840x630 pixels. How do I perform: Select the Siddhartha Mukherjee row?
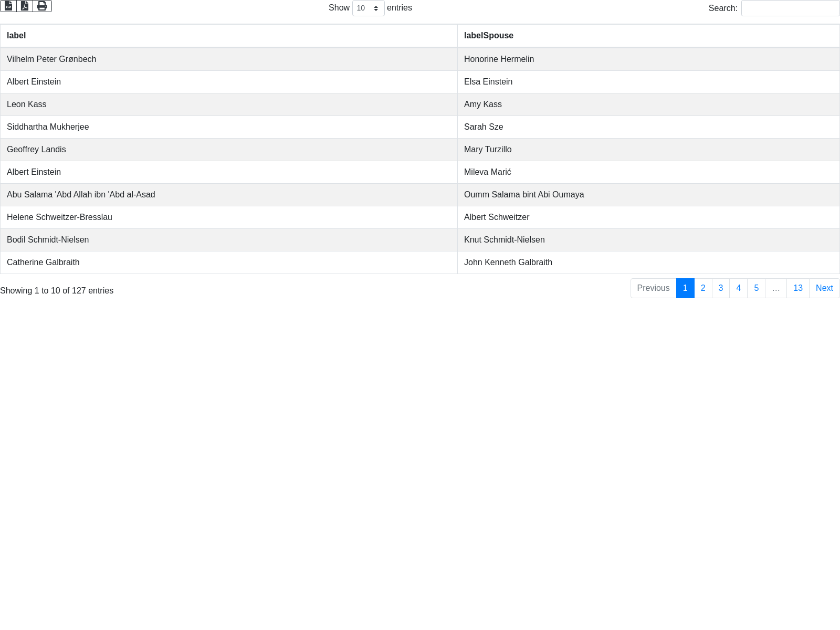tap(48, 127)
